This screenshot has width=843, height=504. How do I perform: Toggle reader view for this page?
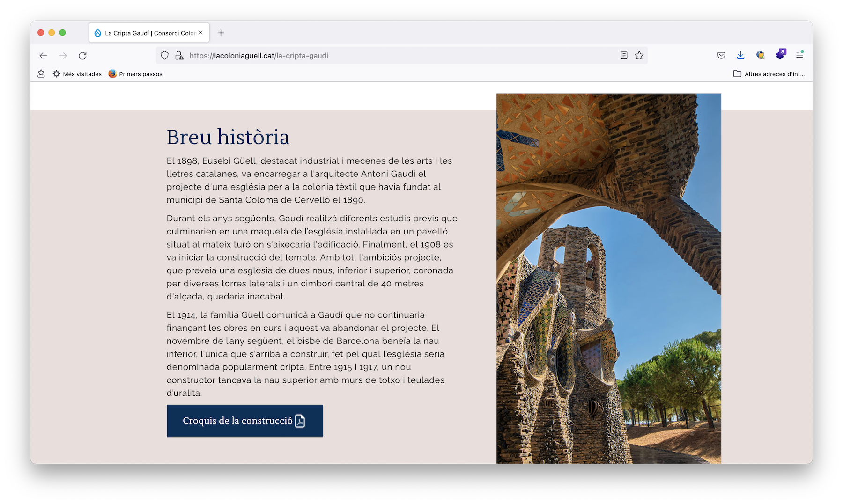[x=624, y=56]
